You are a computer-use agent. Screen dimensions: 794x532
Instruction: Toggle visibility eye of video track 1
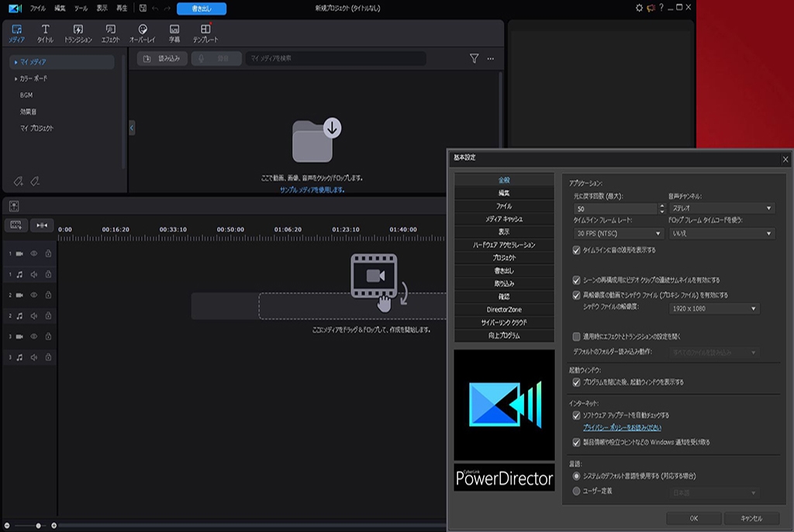point(34,254)
